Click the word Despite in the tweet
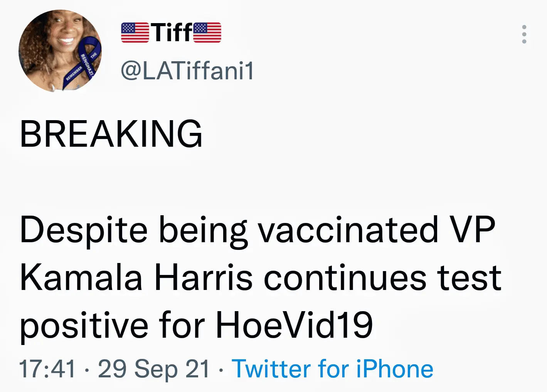 [84, 230]
